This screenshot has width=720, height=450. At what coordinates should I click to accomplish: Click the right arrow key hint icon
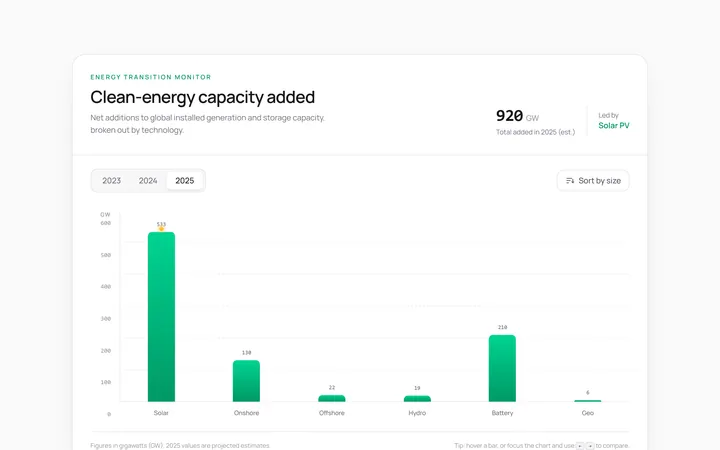click(590, 446)
